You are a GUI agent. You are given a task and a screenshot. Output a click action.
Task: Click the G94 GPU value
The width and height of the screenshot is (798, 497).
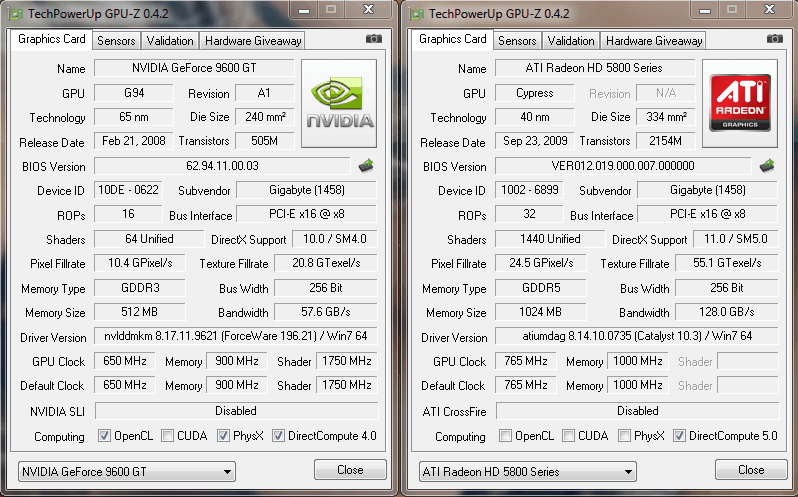click(x=134, y=93)
